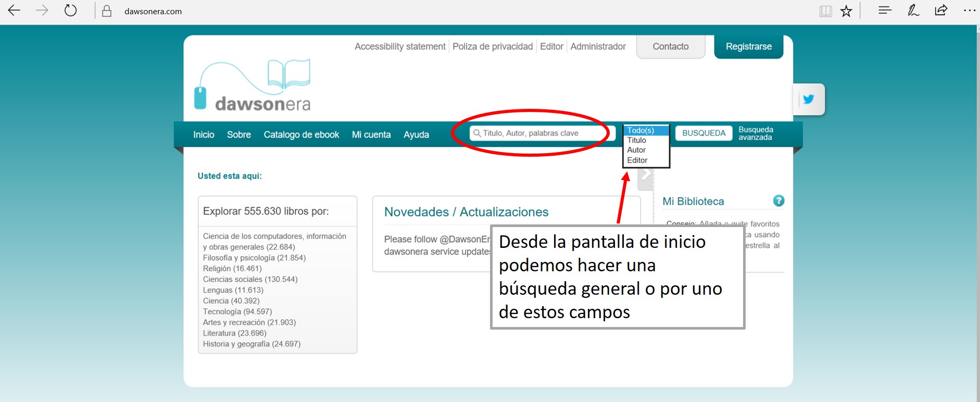Select Autor option in dropdown

click(646, 150)
